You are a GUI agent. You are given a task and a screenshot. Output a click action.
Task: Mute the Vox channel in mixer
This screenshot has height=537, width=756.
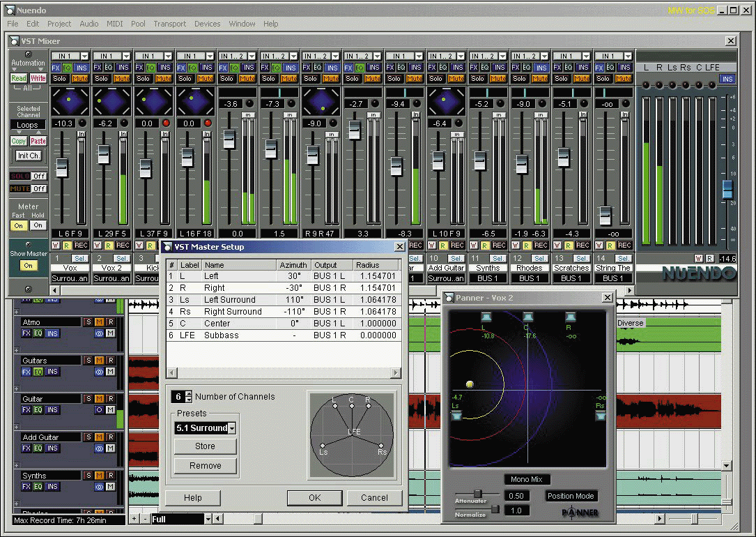point(80,79)
